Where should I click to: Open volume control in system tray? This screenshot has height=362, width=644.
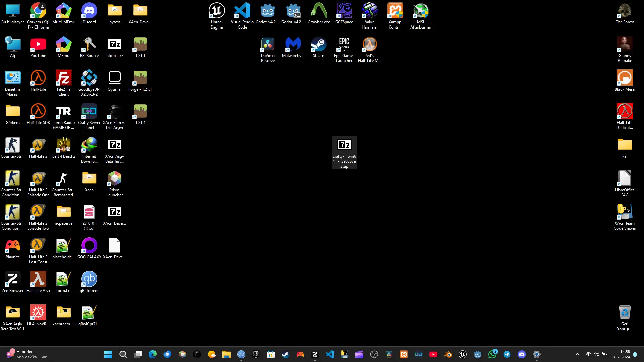[596, 354]
